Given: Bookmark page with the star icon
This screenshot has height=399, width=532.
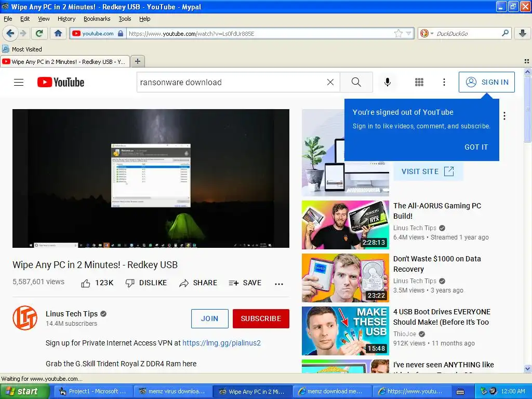Looking at the screenshot, I should pyautogui.click(x=398, y=33).
